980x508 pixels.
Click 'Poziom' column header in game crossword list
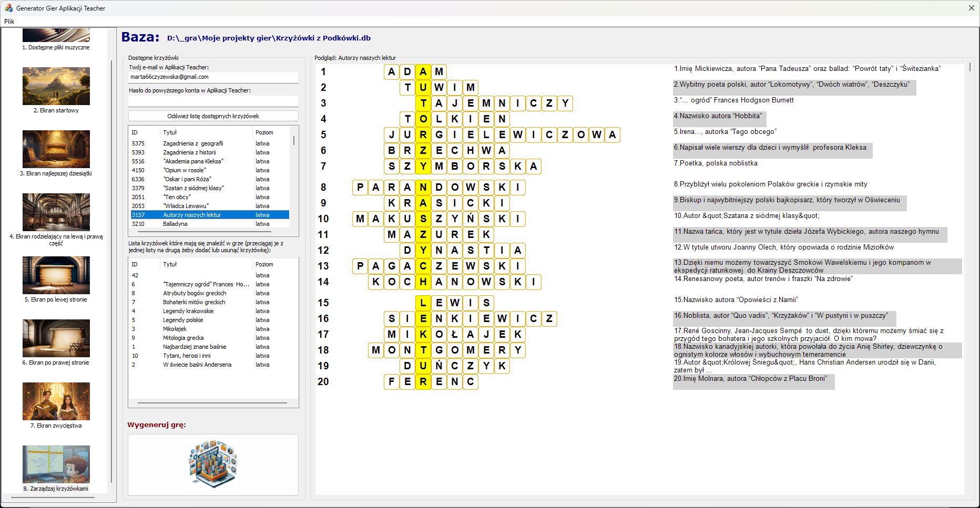click(x=264, y=264)
